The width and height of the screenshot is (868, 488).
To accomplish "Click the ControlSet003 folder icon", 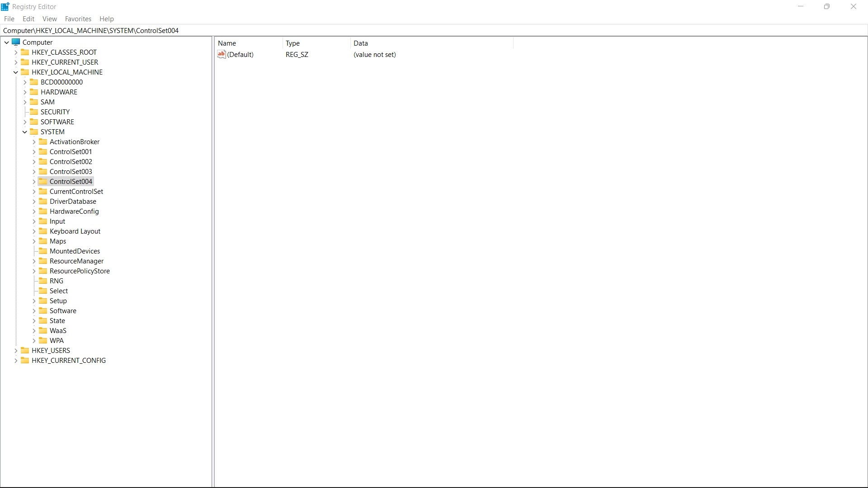I will click(x=43, y=171).
